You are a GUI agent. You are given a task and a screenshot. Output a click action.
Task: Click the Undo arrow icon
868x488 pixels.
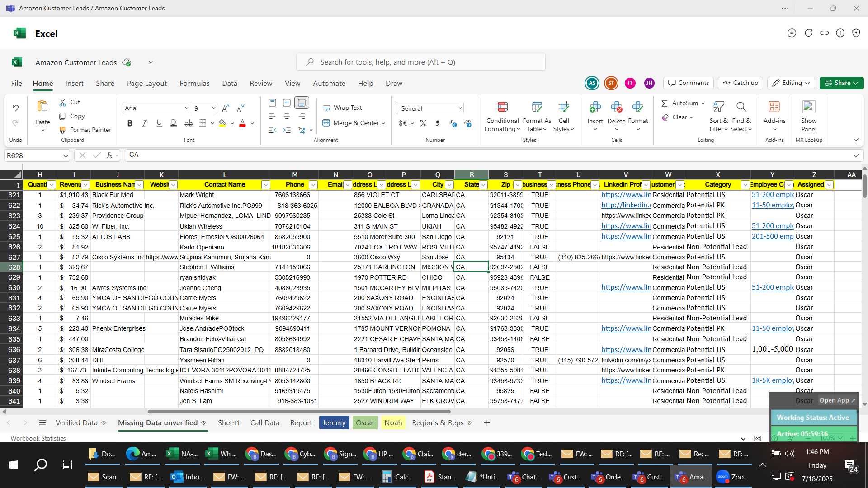pos(15,108)
